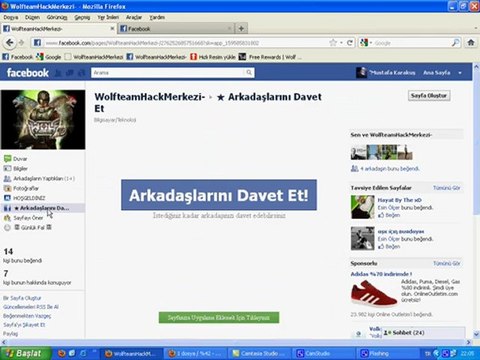The height and width of the screenshot is (360, 480).
Task: Open the Bilgiler sidebar item
Action: (16, 168)
